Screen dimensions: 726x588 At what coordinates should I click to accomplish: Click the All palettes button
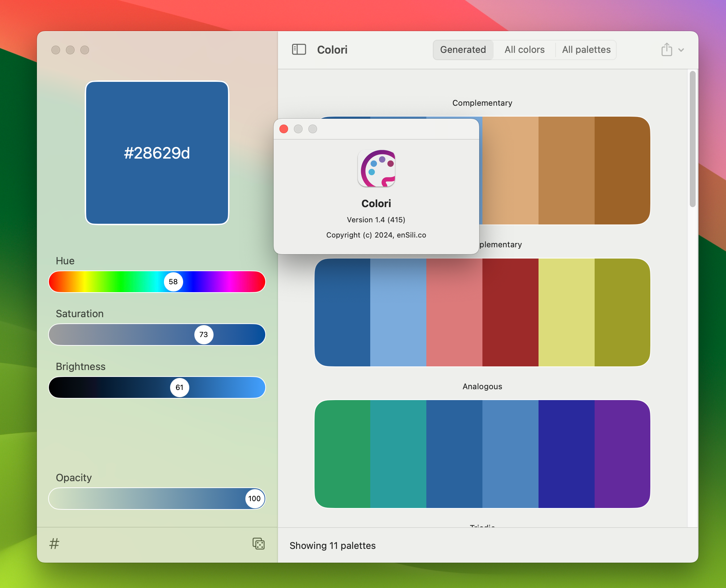point(586,49)
